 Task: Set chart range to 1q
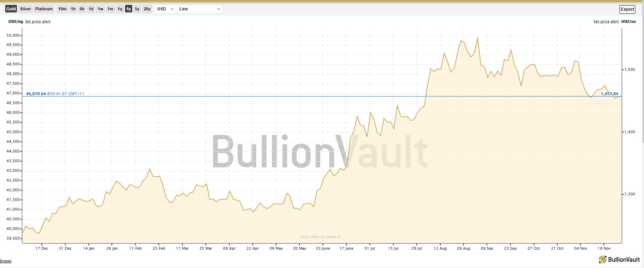(120, 9)
